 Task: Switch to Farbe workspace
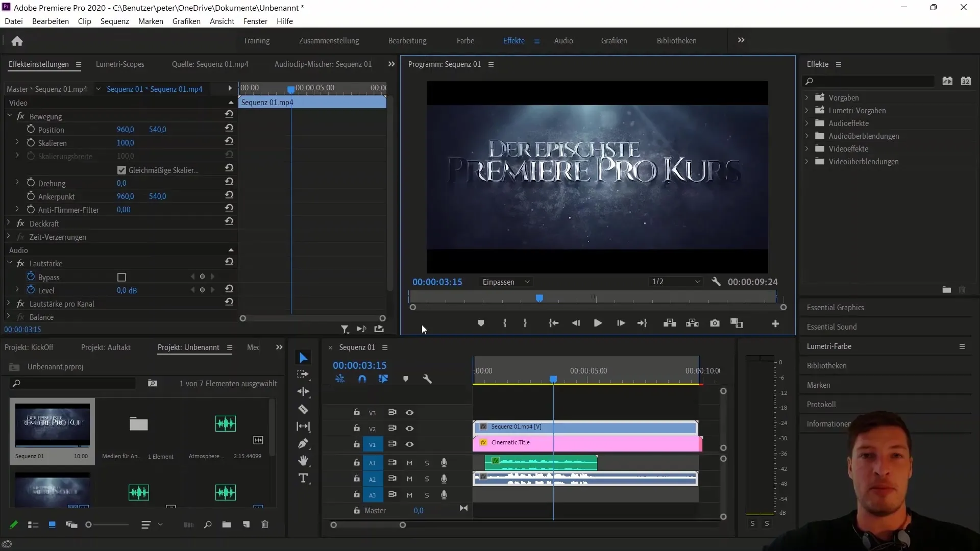pos(465,41)
